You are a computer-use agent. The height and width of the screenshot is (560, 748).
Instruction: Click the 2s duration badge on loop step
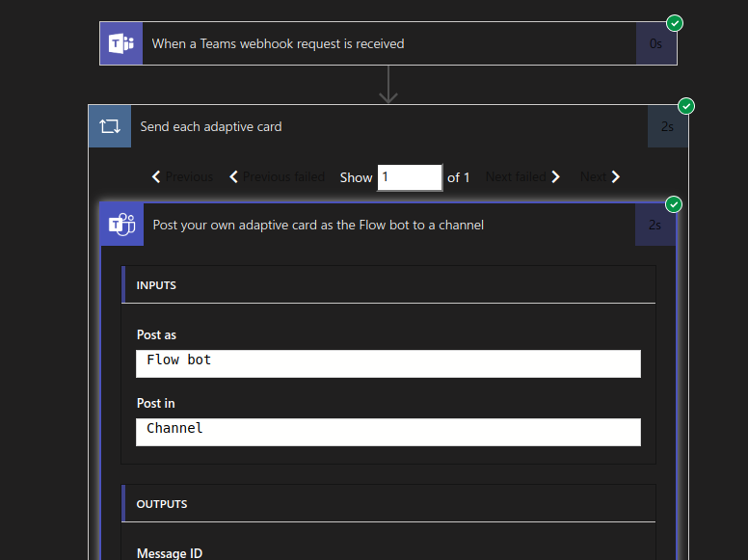coord(667,126)
